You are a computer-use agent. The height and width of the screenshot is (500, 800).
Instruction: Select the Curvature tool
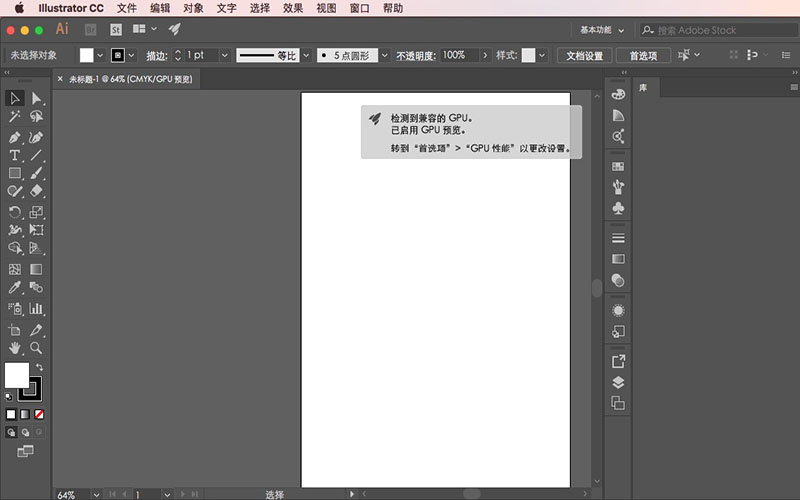coord(36,137)
